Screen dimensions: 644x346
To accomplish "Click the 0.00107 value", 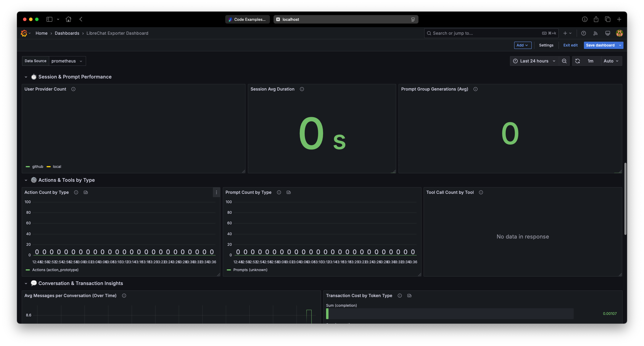I will [x=610, y=314].
